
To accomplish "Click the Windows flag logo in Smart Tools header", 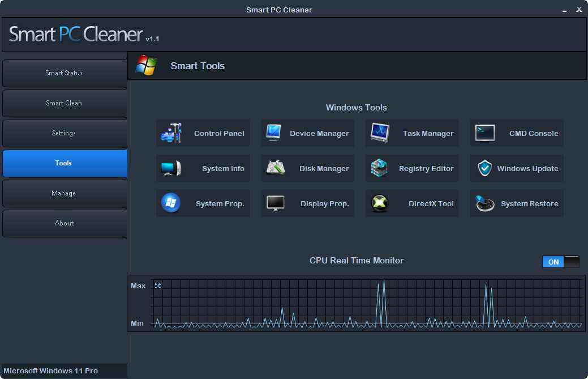I will point(146,65).
